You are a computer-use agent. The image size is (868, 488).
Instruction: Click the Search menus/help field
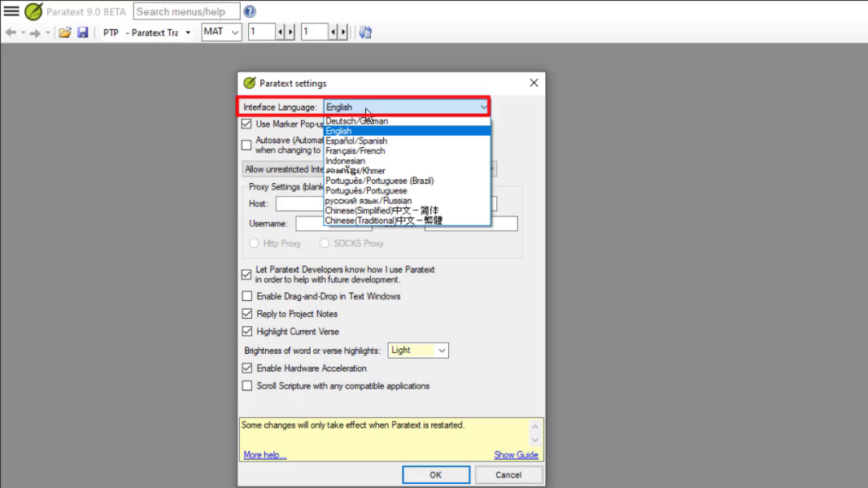pos(186,11)
